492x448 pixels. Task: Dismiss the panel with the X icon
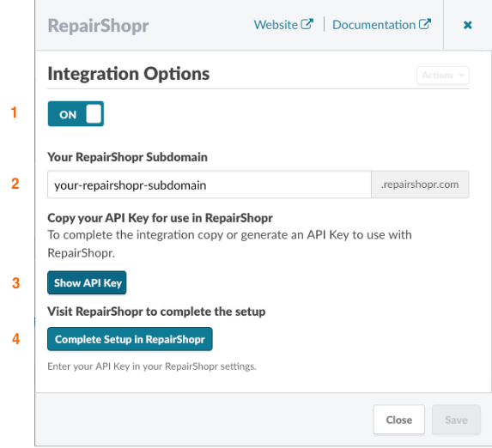[467, 25]
